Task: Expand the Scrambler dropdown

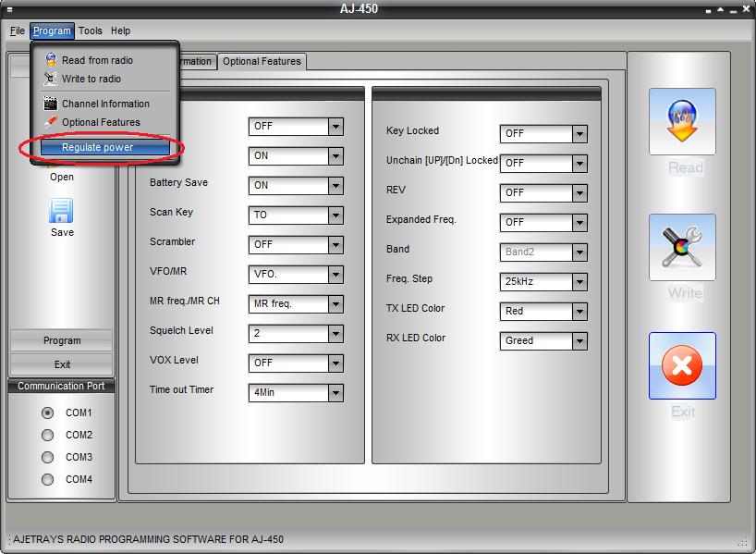Action: tap(335, 245)
